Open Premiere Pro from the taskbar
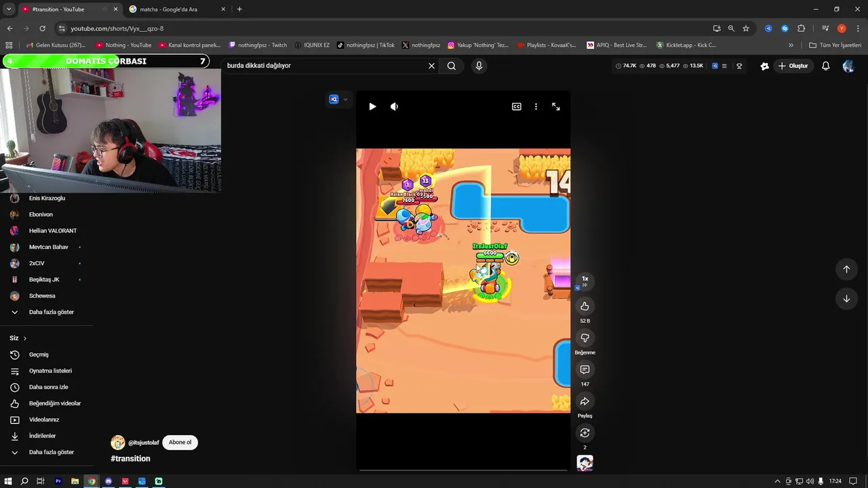Viewport: 868px width, 488px height. point(58,481)
